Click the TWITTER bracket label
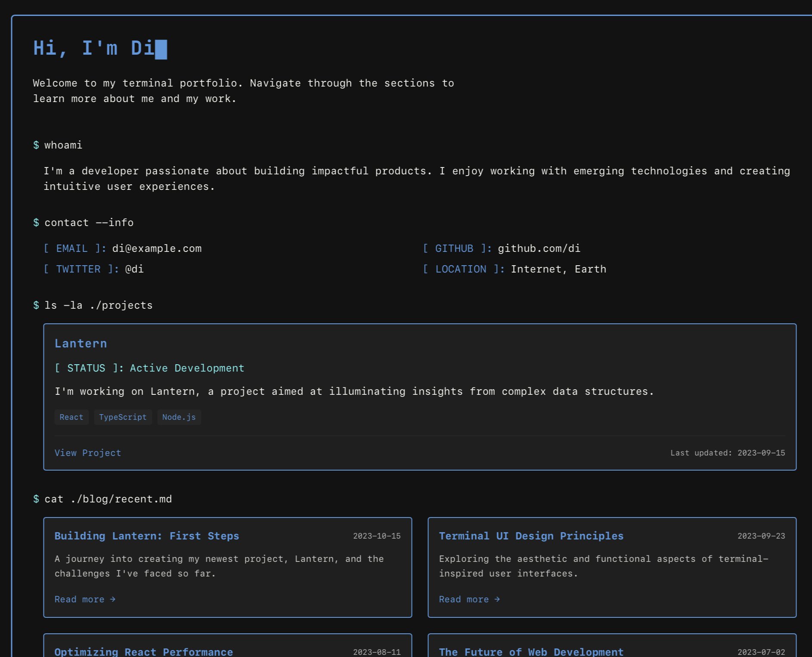Image resolution: width=812 pixels, height=657 pixels. tap(81, 269)
